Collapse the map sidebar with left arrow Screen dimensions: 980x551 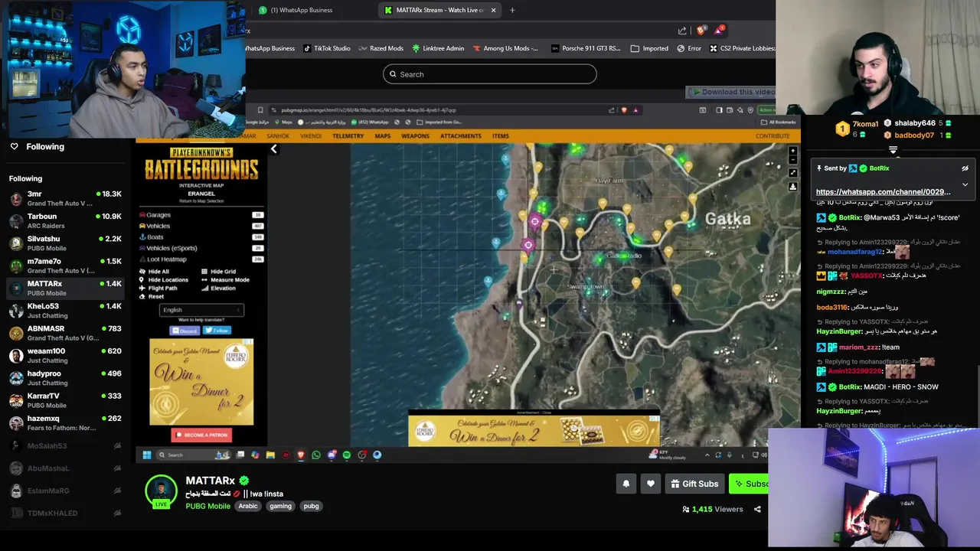click(x=273, y=149)
